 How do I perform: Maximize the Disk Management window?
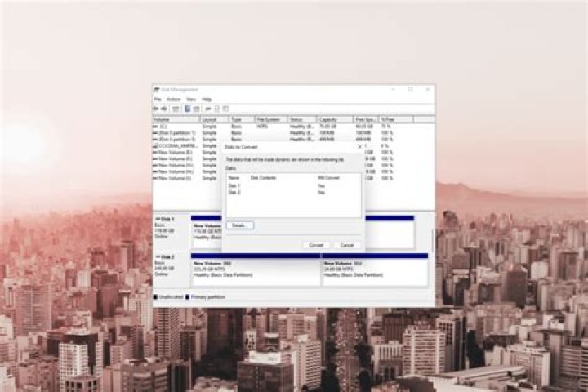411,89
